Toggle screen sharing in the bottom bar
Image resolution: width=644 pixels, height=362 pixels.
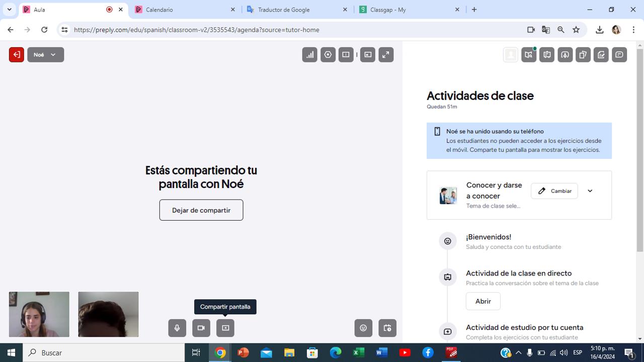225,328
